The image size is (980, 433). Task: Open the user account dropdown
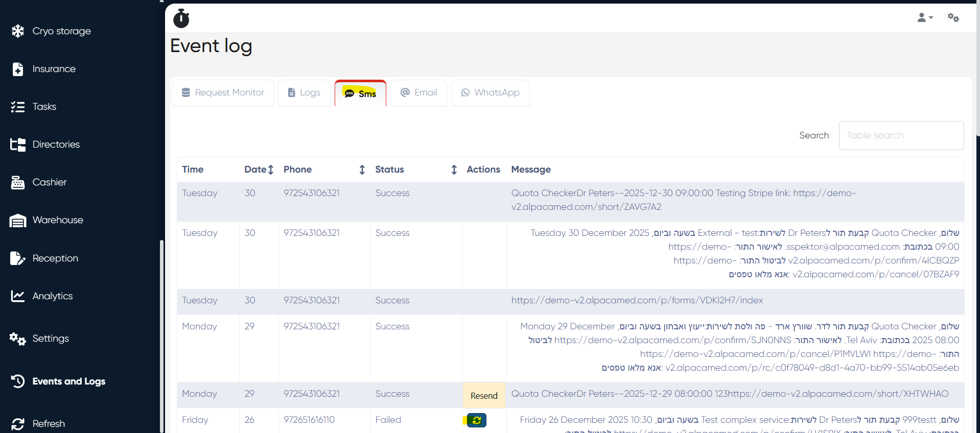pyautogui.click(x=924, y=18)
